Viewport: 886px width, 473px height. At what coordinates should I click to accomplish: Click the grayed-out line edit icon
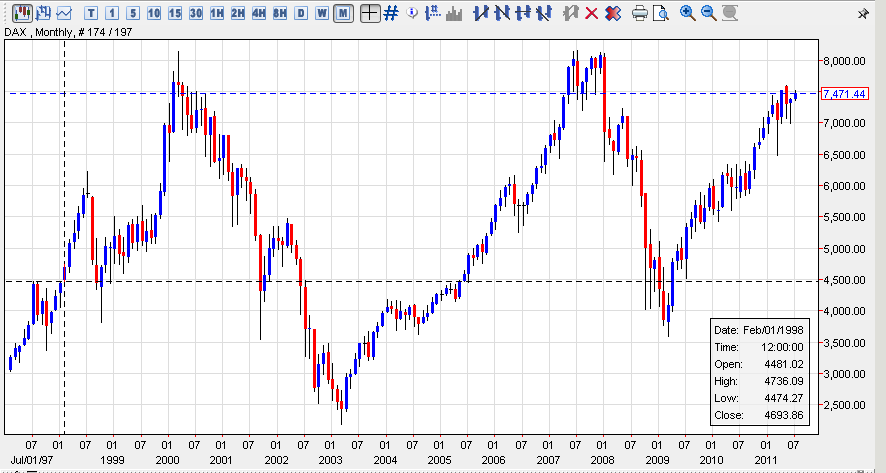click(x=571, y=13)
